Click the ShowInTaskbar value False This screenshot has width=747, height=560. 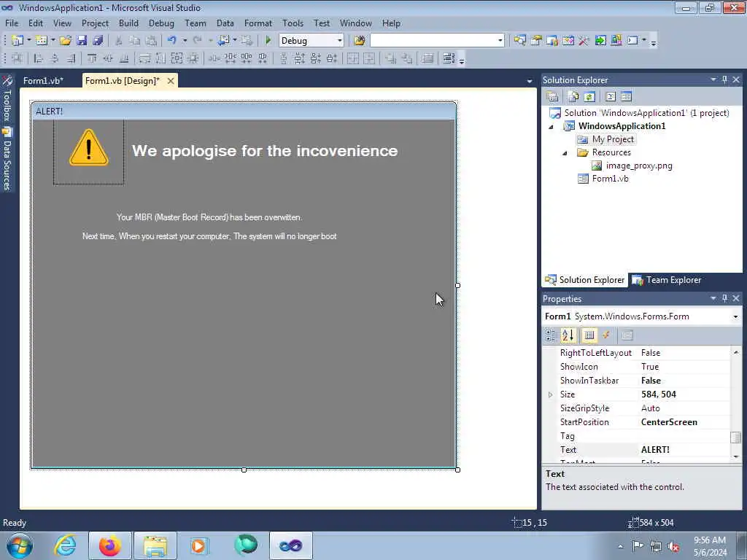(x=651, y=381)
